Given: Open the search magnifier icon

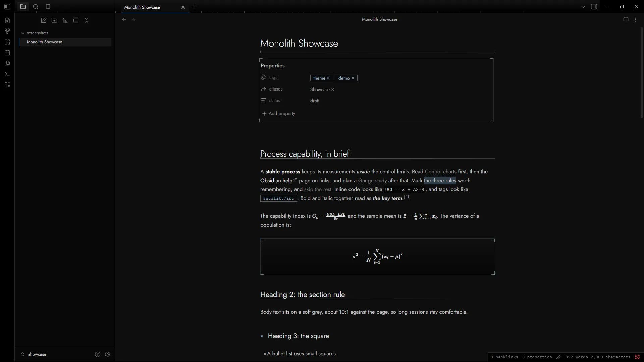Looking at the screenshot, I should (x=36, y=7).
